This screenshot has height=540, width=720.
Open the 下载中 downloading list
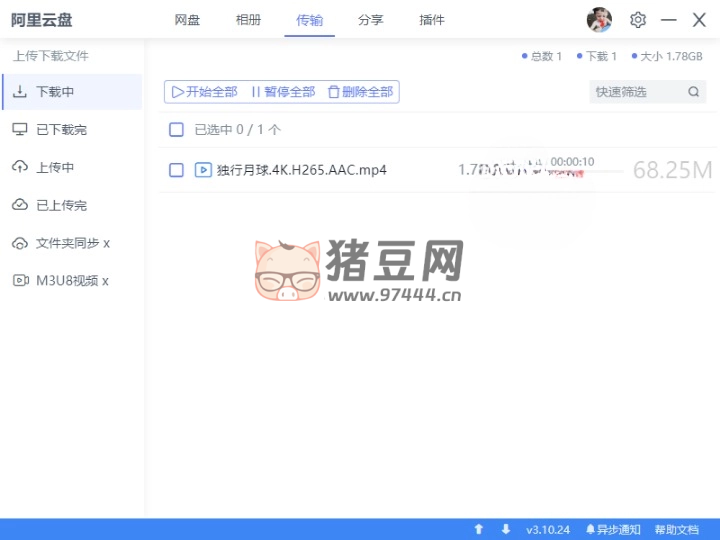pyautogui.click(x=55, y=92)
